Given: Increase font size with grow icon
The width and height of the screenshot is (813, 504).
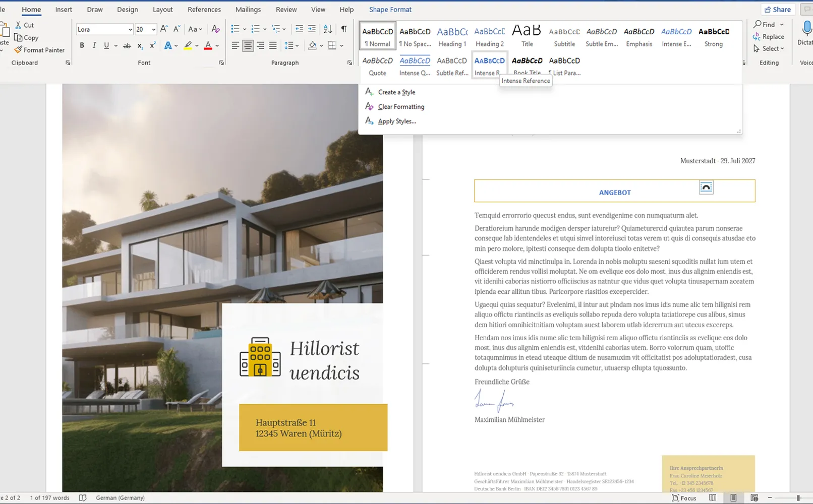Looking at the screenshot, I should (x=164, y=29).
